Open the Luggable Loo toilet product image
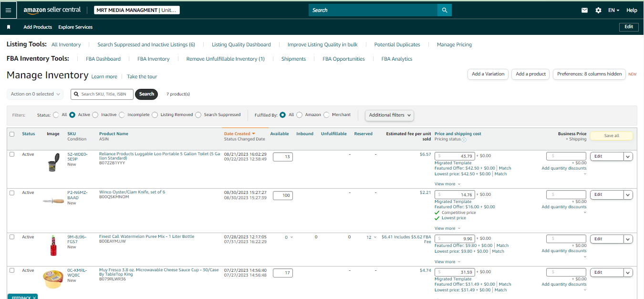Screen dimensions: 644x299 53,162
